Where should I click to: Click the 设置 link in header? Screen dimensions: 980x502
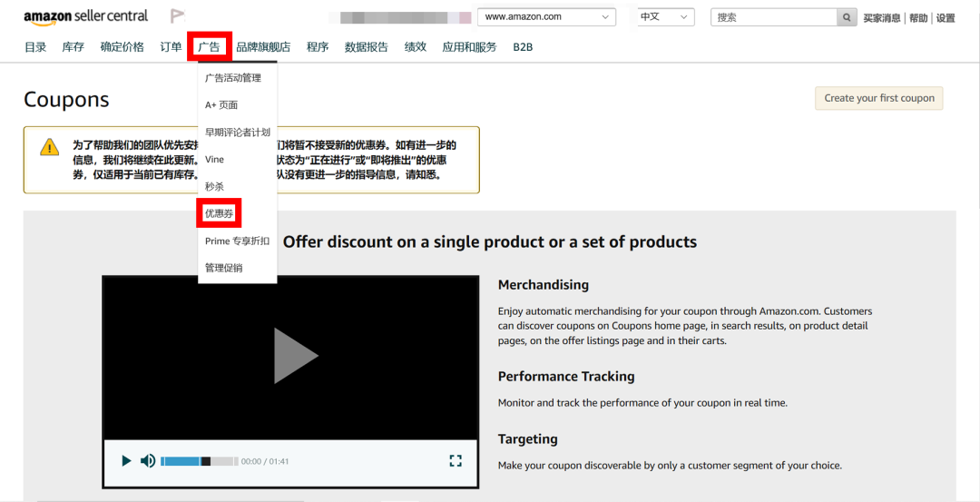pos(946,18)
